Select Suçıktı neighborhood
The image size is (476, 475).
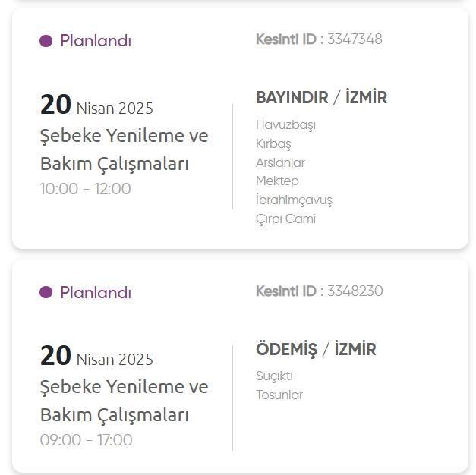tap(274, 376)
